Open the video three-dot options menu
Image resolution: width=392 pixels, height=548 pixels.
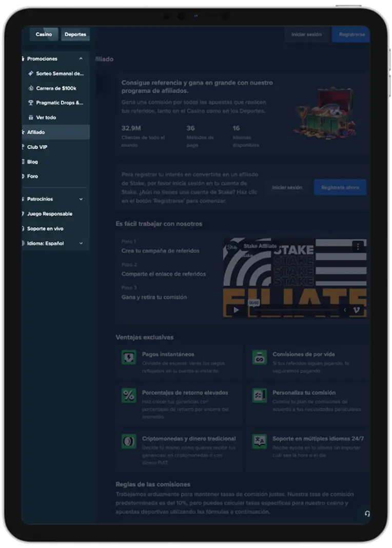pos(358,246)
